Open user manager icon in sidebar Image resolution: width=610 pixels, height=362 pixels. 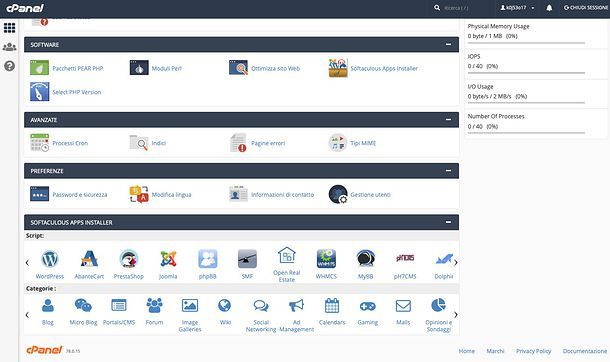[x=9, y=47]
